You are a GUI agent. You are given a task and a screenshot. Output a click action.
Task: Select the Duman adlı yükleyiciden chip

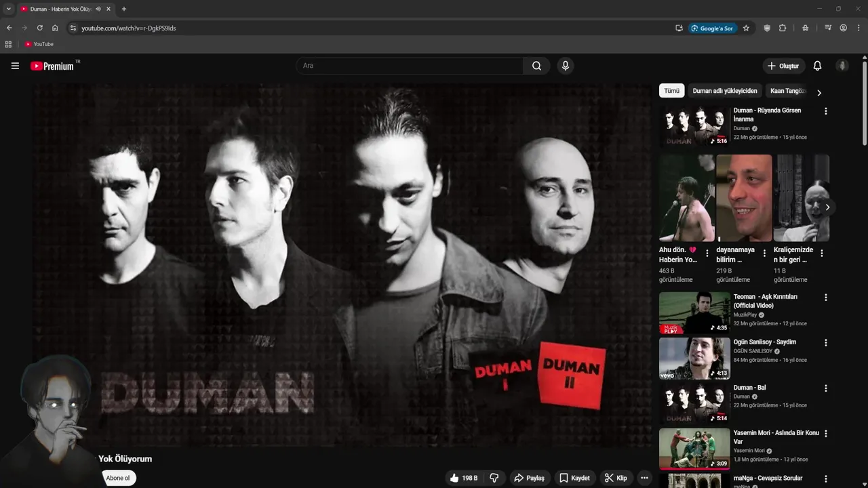pyautogui.click(x=725, y=91)
